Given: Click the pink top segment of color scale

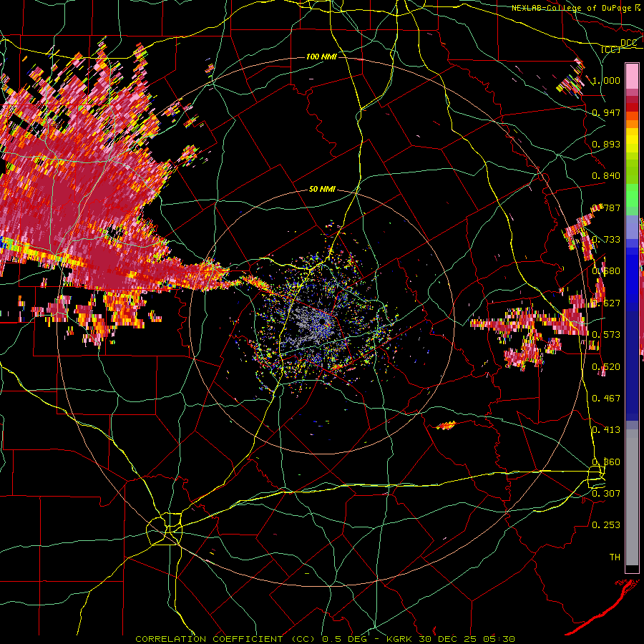Looking at the screenshot, I should 632,77.
